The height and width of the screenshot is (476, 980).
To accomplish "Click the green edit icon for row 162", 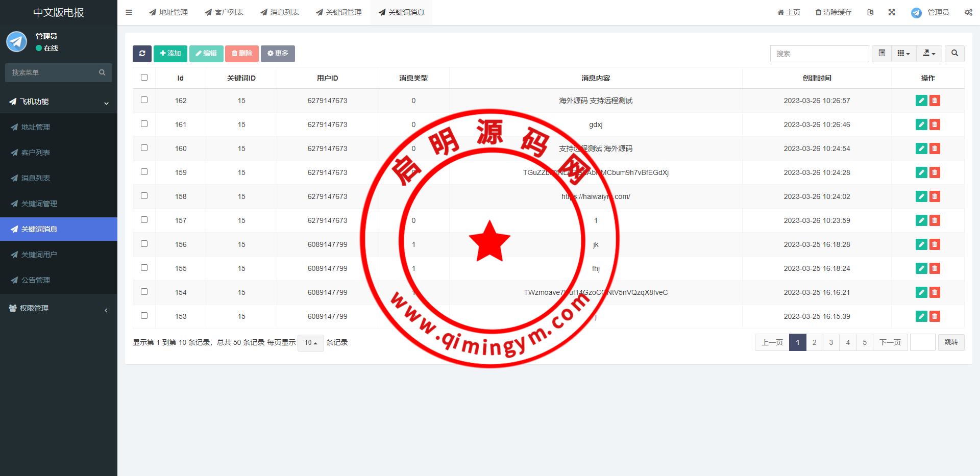I will click(x=921, y=101).
